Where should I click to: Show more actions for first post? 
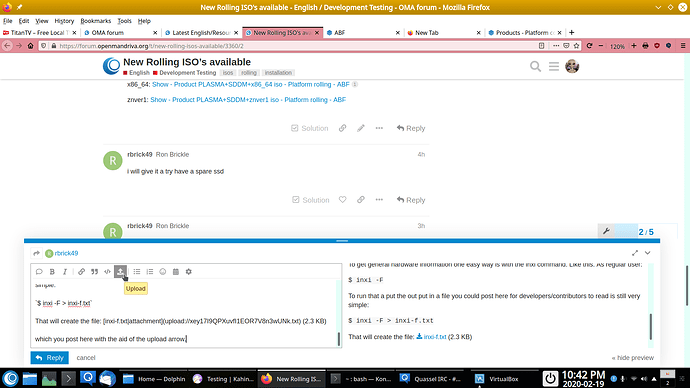pyautogui.click(x=379, y=128)
